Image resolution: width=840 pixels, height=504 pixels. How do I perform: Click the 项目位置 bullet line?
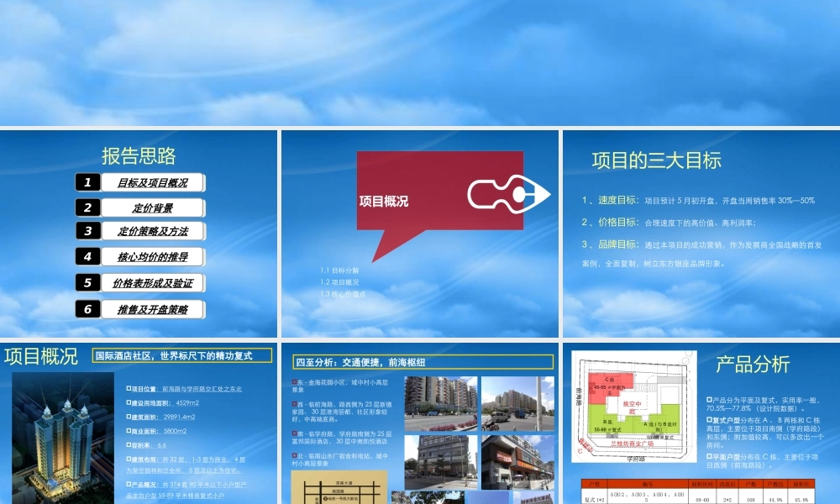pyautogui.click(x=184, y=389)
